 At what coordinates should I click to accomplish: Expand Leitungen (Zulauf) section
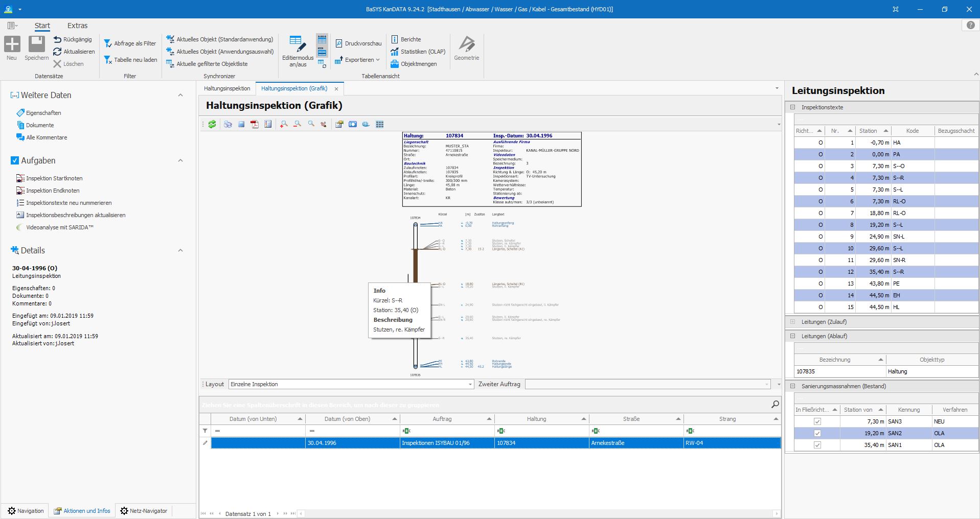tap(793, 322)
